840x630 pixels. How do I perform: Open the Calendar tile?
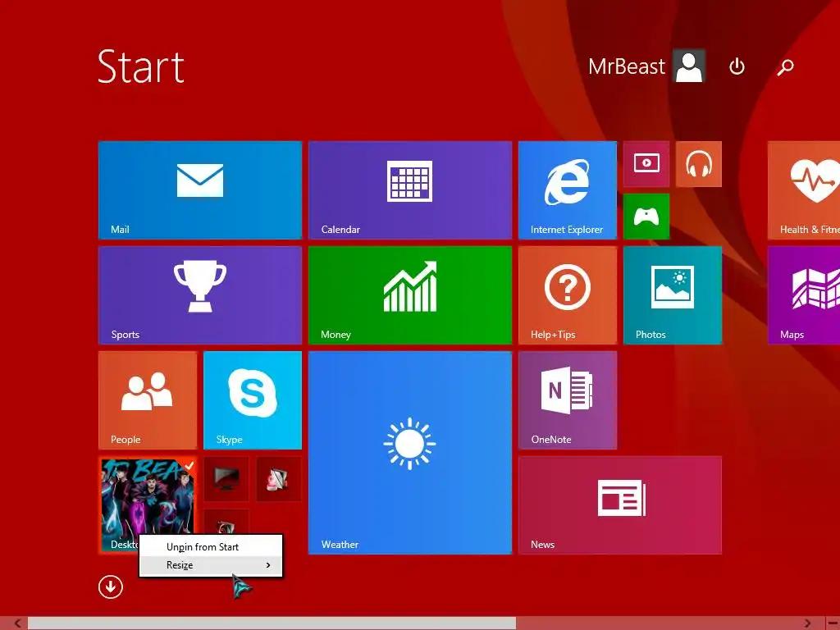410,190
